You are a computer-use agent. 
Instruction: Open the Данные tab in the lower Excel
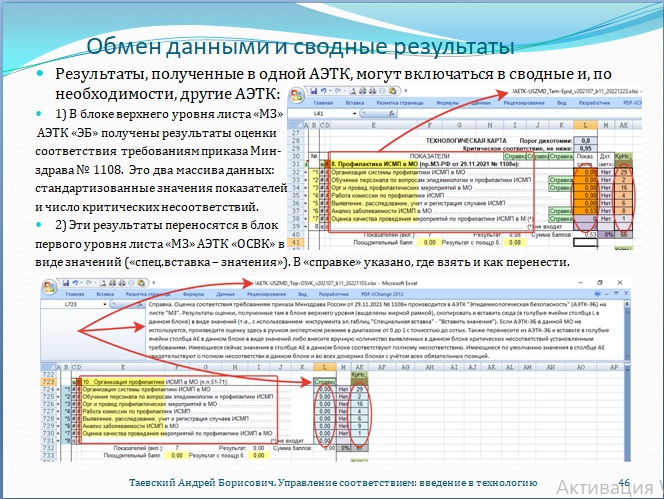225,294
